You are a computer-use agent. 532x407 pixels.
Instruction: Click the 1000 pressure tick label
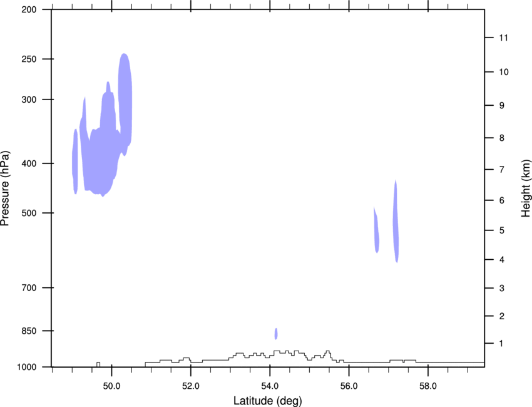pyautogui.click(x=27, y=367)
